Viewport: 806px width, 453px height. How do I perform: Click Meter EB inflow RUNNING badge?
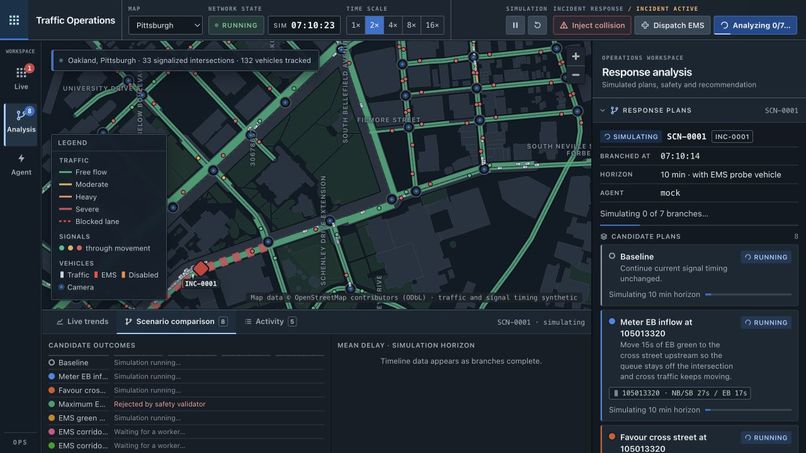tap(766, 322)
